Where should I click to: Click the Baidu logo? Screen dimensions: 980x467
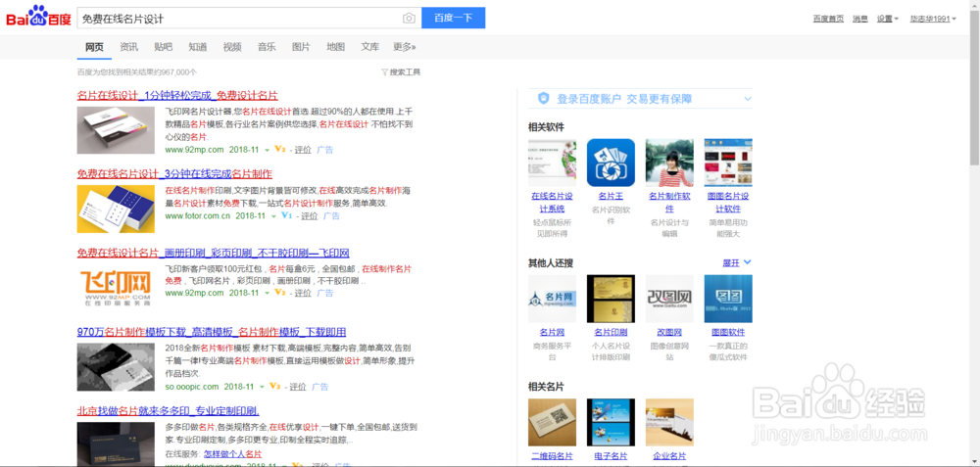coord(39,17)
